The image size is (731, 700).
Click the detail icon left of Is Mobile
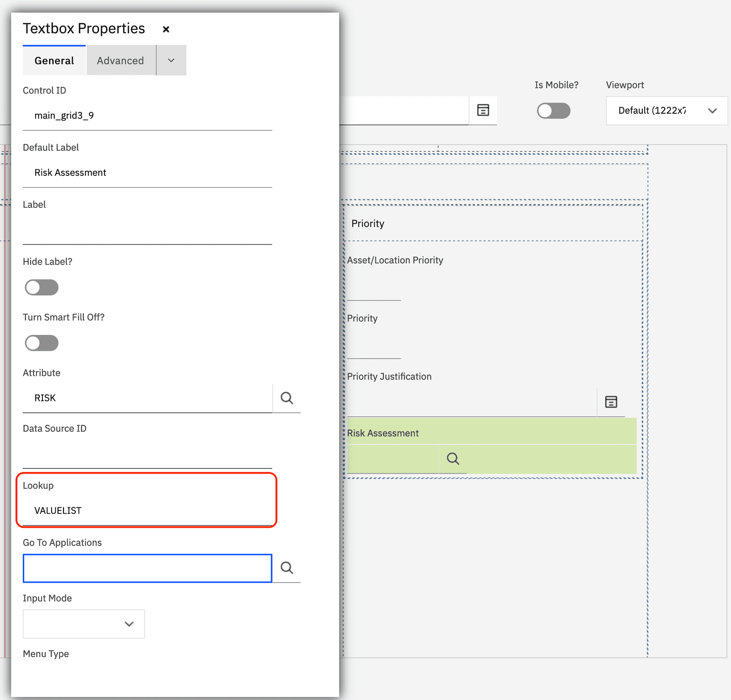[483, 110]
